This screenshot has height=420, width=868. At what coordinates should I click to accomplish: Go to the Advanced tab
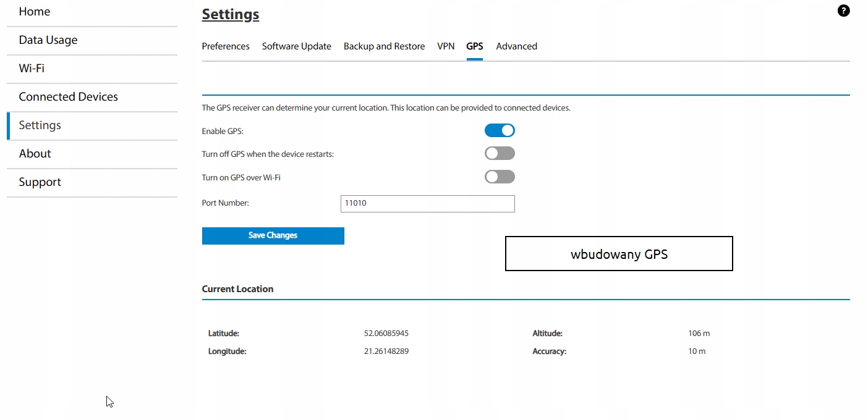[x=516, y=46]
